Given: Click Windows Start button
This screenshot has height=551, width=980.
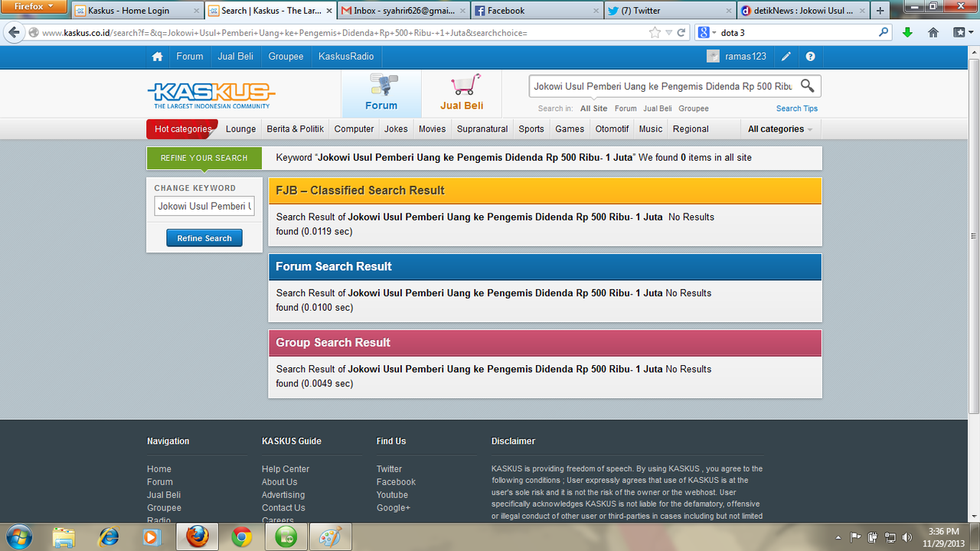Looking at the screenshot, I should coord(18,536).
